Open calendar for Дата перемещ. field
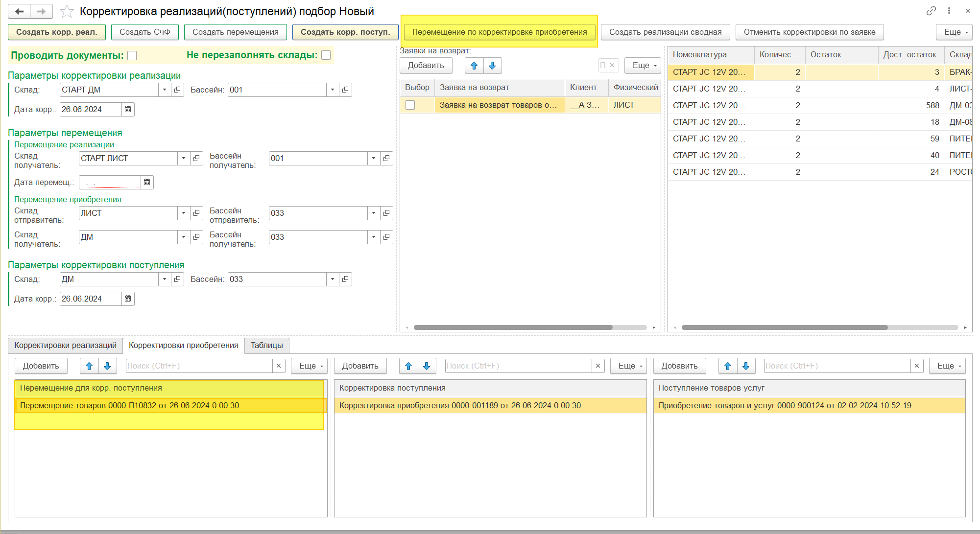The width and height of the screenshot is (980, 534). pyautogui.click(x=147, y=182)
